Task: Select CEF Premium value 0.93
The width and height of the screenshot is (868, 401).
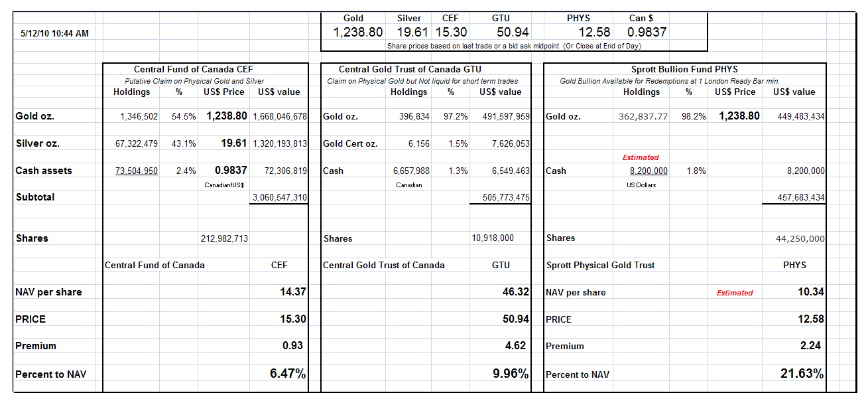Action: pos(292,345)
